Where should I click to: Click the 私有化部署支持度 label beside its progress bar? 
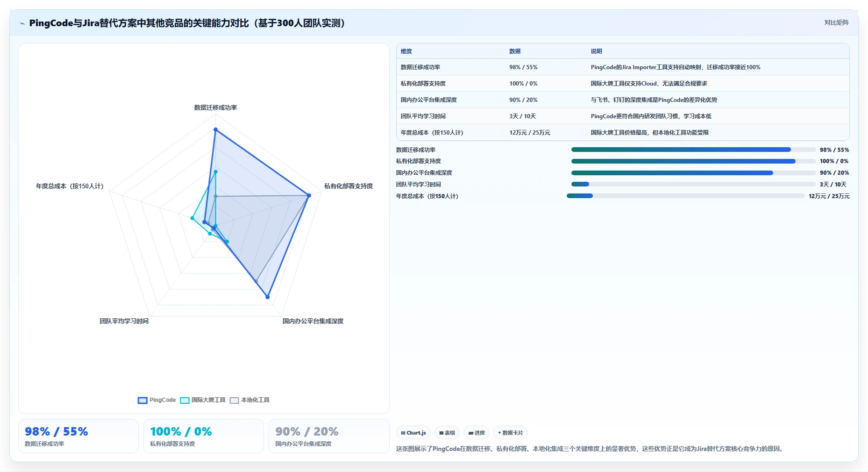[419, 161]
